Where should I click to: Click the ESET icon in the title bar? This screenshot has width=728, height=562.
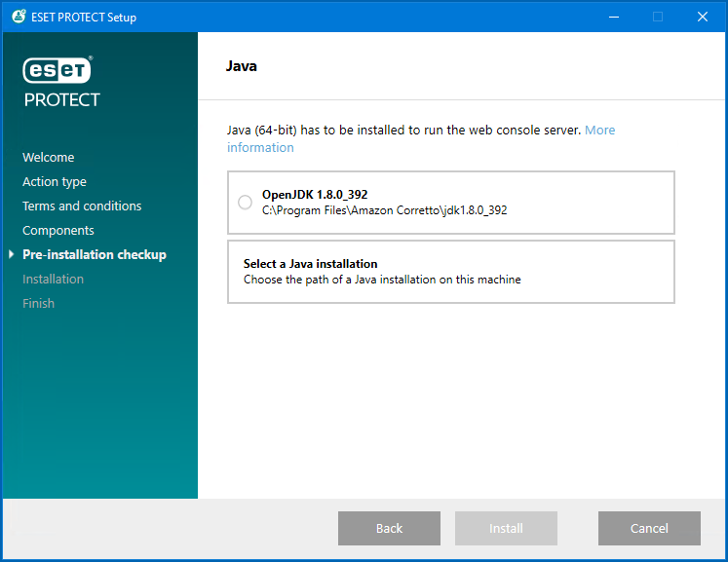pos(19,17)
